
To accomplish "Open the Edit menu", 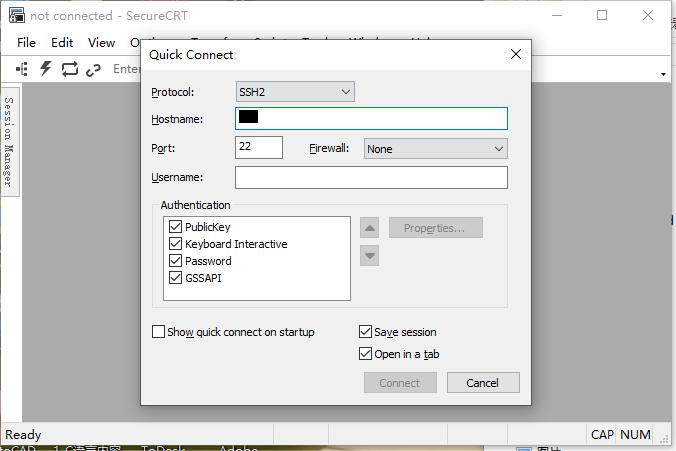I will point(62,43).
